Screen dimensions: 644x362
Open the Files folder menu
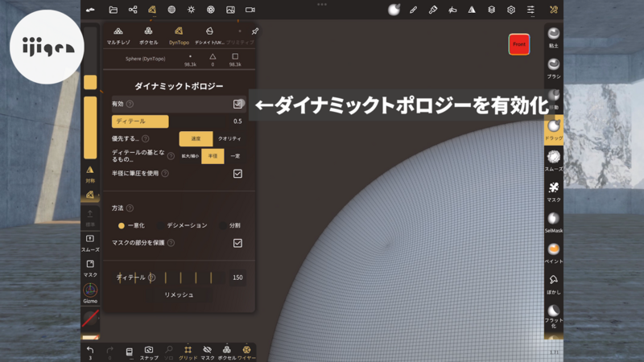[x=113, y=10]
